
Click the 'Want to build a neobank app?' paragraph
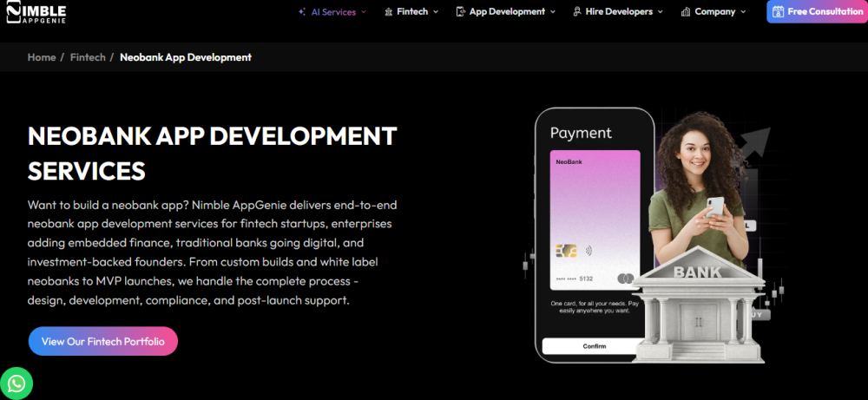point(212,253)
